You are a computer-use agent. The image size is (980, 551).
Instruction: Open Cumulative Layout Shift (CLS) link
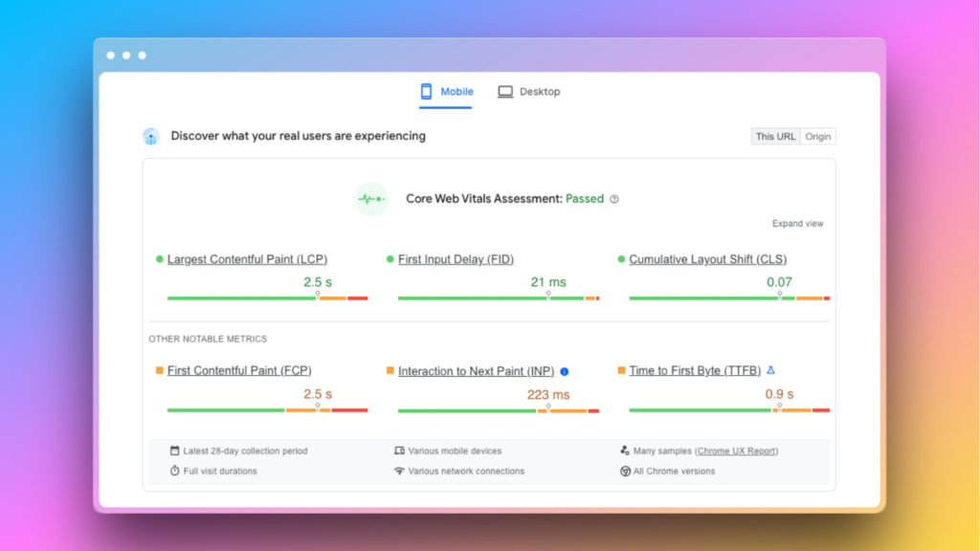[x=707, y=259]
